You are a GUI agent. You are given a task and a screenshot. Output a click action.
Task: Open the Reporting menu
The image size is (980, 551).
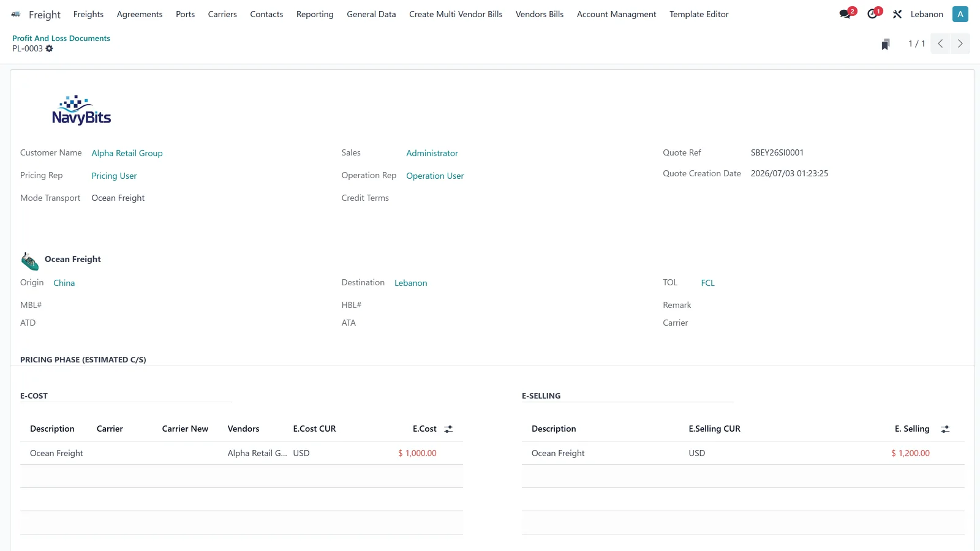(315, 14)
